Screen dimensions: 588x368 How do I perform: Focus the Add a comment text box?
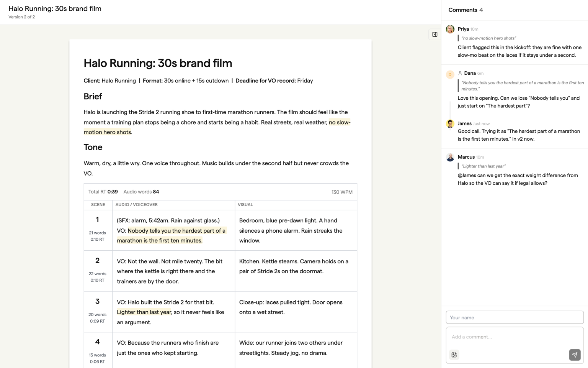514,337
